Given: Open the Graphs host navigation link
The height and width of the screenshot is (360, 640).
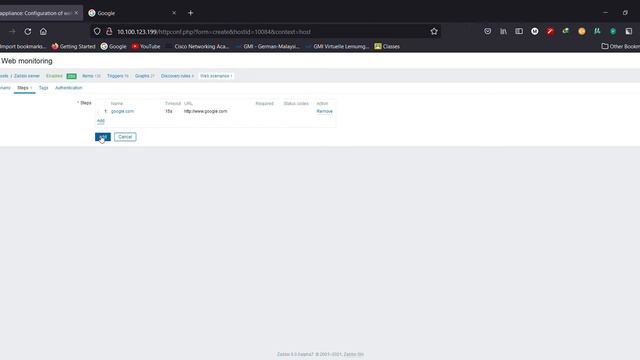Looking at the screenshot, I should pyautogui.click(x=144, y=76).
